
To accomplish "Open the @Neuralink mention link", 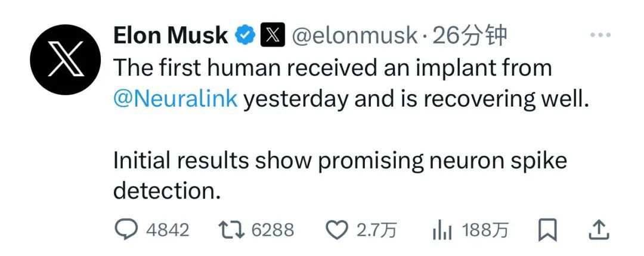I will click(175, 99).
